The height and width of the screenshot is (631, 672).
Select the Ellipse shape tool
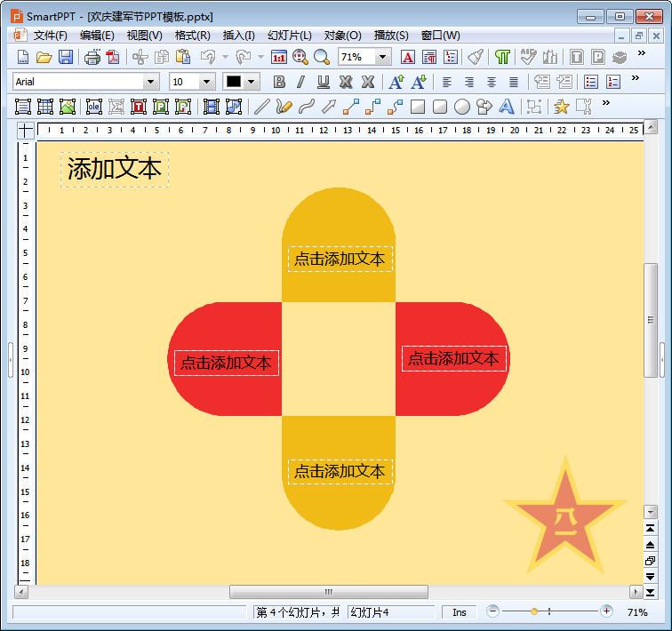[x=462, y=107]
